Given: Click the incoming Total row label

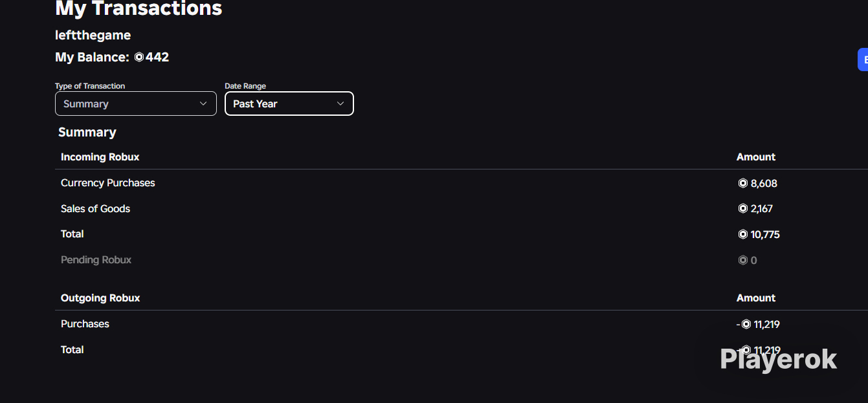Looking at the screenshot, I should 72,234.
